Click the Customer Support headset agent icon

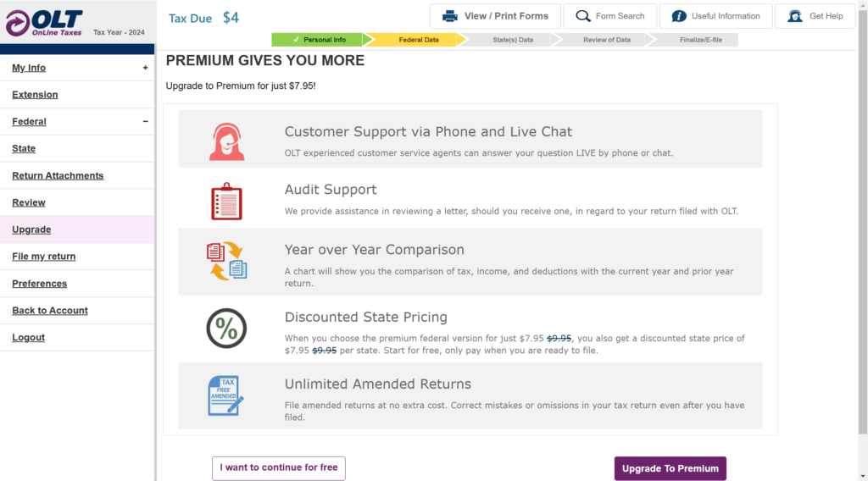tap(226, 141)
